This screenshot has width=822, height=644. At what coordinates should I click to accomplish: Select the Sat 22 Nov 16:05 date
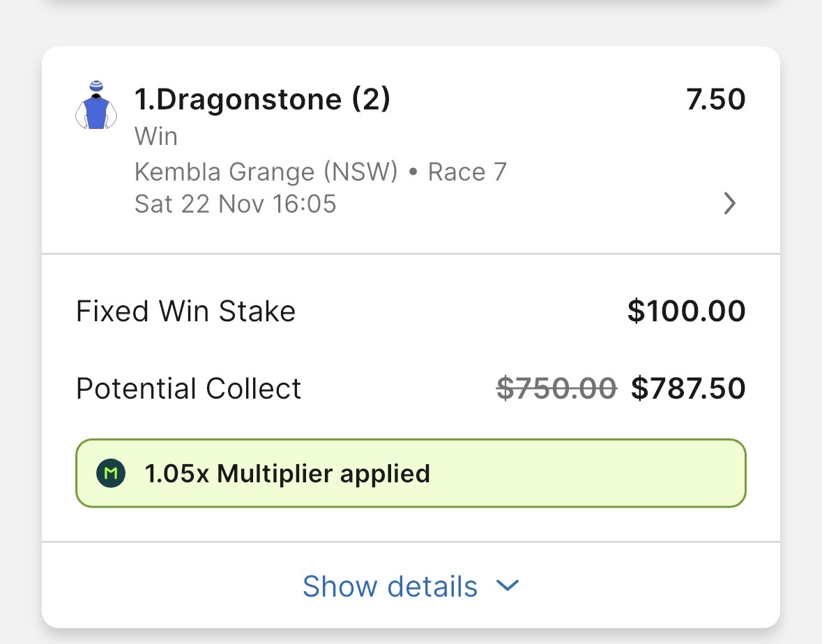pos(235,204)
